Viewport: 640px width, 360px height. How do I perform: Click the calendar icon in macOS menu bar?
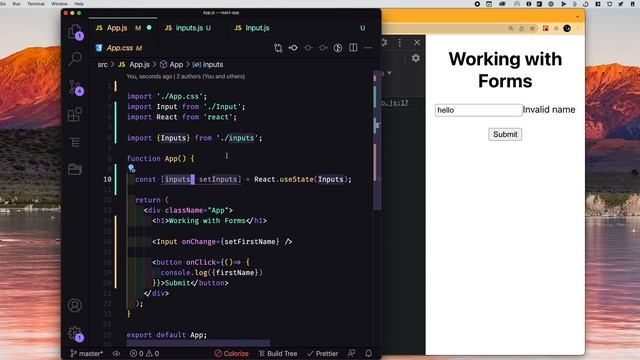(489, 4)
